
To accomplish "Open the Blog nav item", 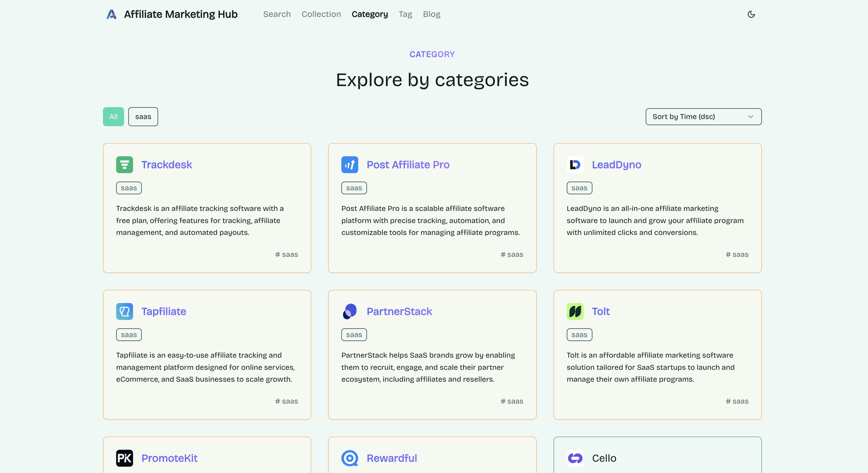I will [432, 14].
